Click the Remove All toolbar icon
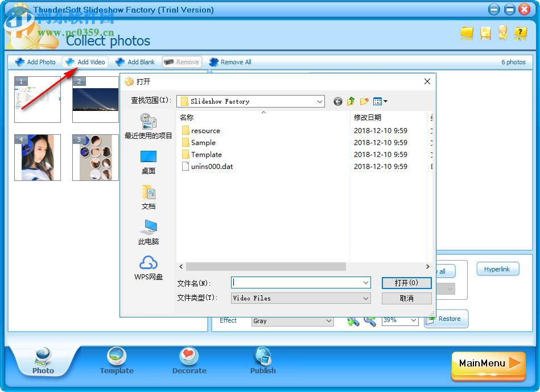This screenshot has height=392, width=540. [x=213, y=61]
